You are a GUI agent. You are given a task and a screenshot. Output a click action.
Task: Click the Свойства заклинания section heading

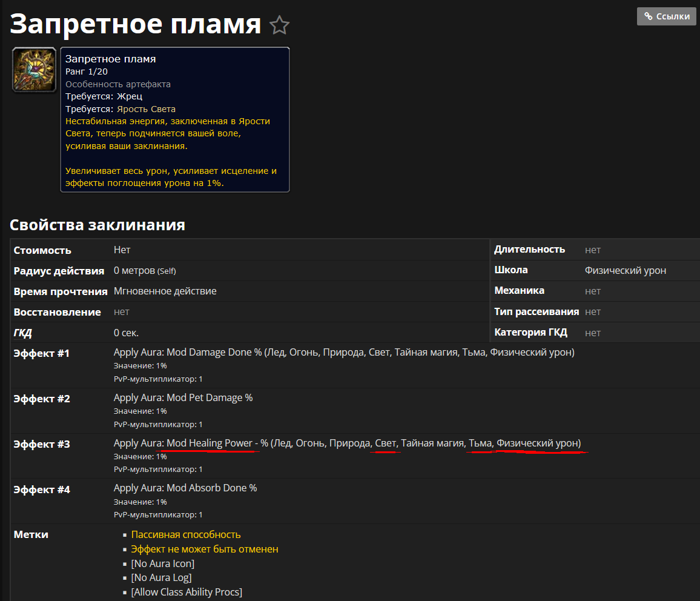click(x=97, y=225)
